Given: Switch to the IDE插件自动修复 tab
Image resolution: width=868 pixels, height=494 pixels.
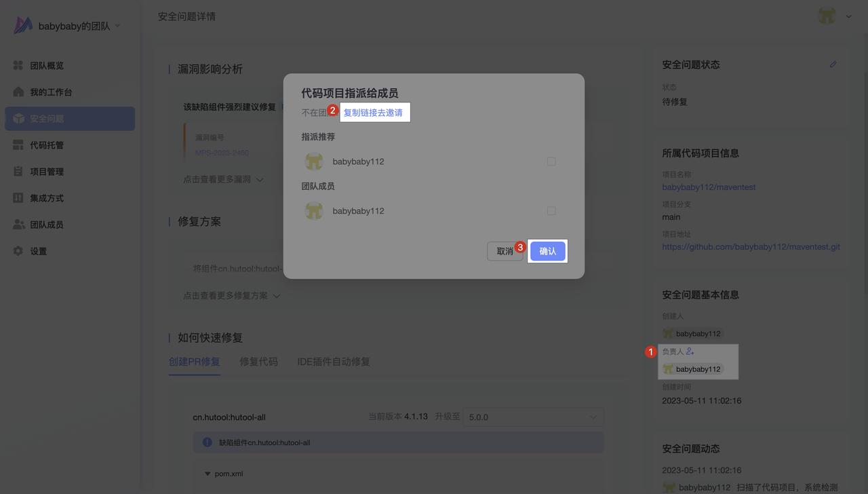Looking at the screenshot, I should 334,362.
